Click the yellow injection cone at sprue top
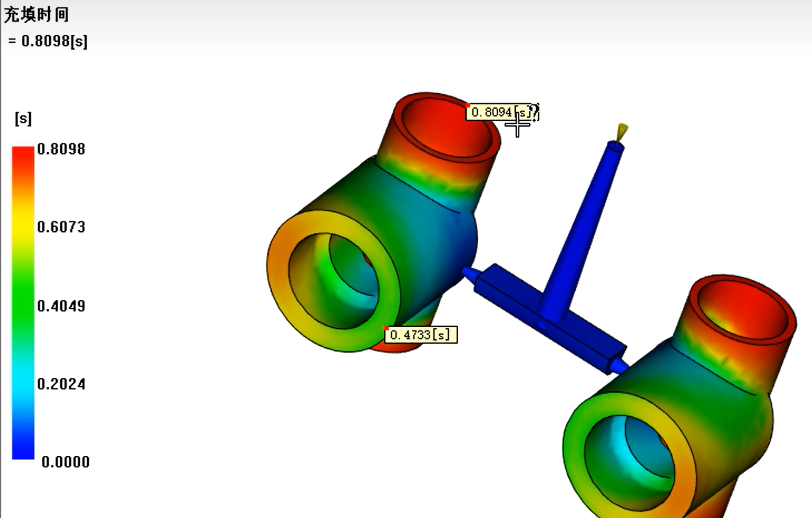 [622, 132]
